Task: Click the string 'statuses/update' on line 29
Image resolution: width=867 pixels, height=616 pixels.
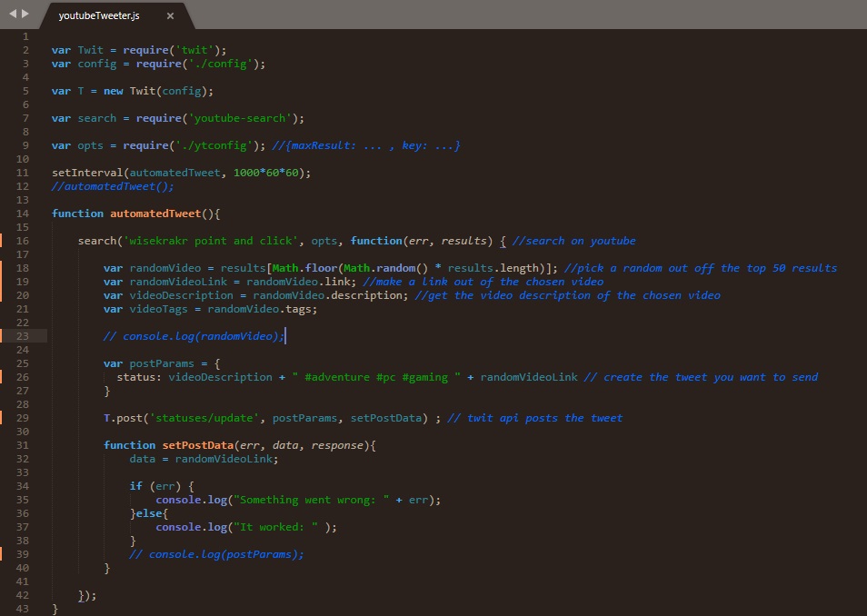Action: 204,418
